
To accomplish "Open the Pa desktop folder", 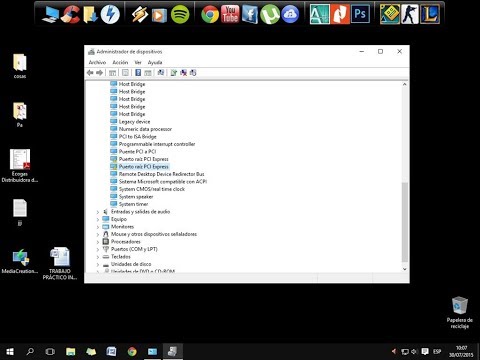I will click(20, 115).
